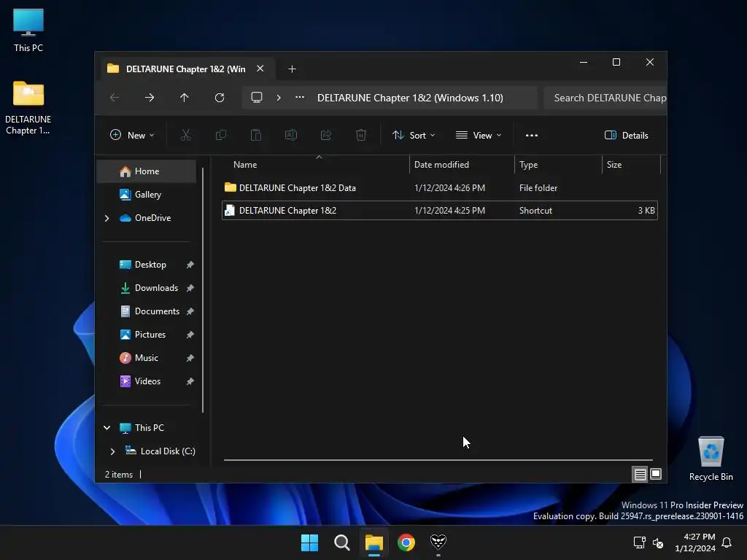The height and width of the screenshot is (560, 747).
Task: Click the Share icon in toolbar
Action: (x=326, y=135)
